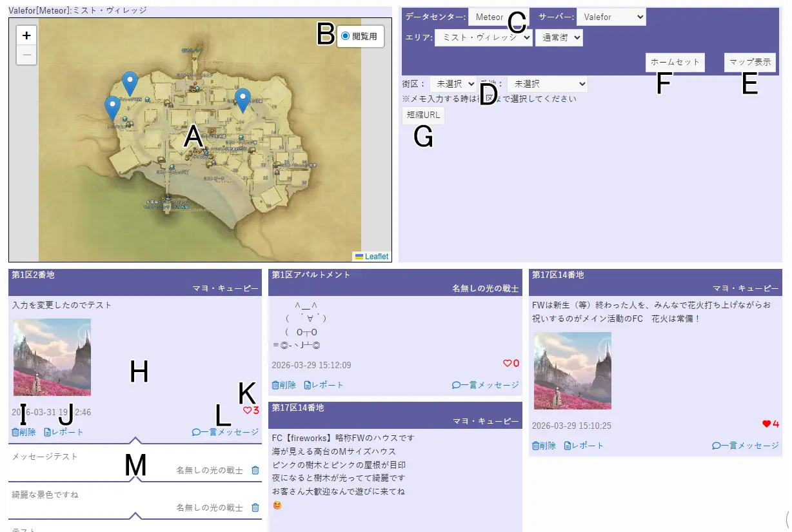Click the マップ表示 button
This screenshot has height=532, width=792.
coord(749,63)
